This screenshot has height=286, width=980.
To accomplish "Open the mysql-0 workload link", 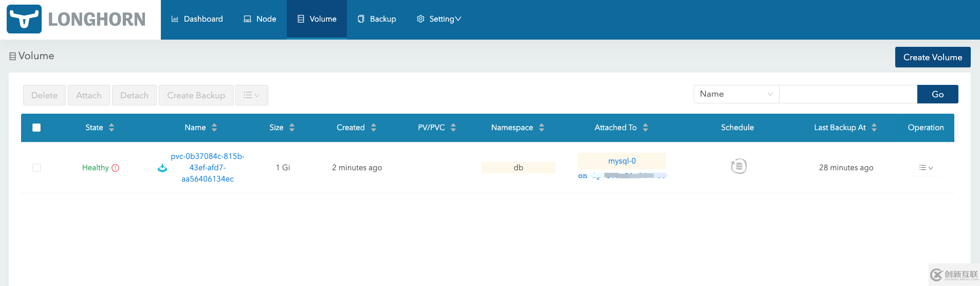I will [x=622, y=161].
